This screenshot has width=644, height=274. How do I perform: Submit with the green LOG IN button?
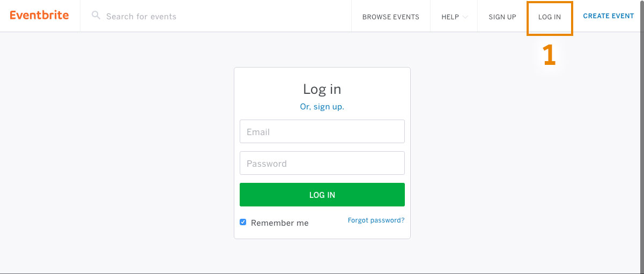click(322, 195)
